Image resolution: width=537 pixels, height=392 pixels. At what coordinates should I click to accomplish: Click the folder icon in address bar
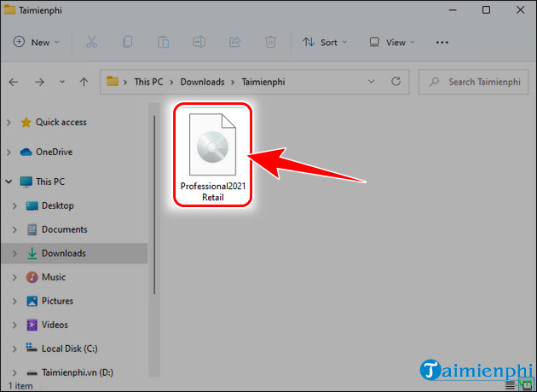(113, 82)
